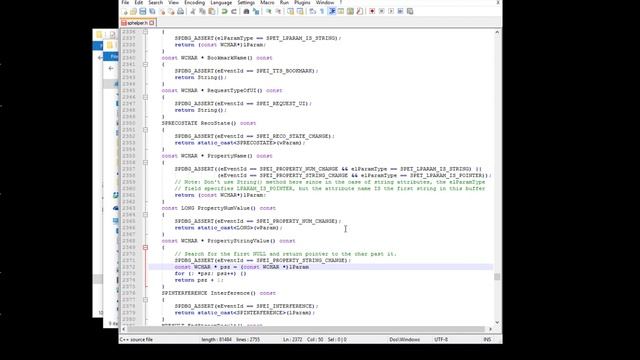Toggle synchronize horizontal scrolling

pos(300,11)
